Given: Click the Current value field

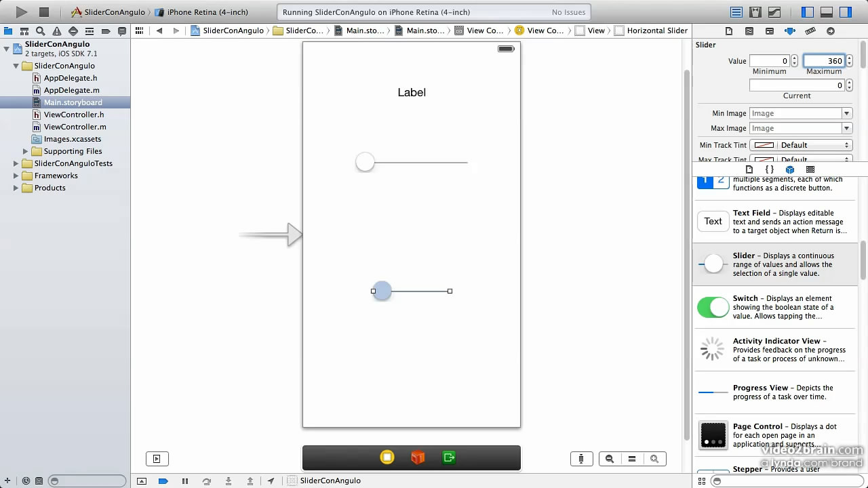Looking at the screenshot, I should 797,85.
